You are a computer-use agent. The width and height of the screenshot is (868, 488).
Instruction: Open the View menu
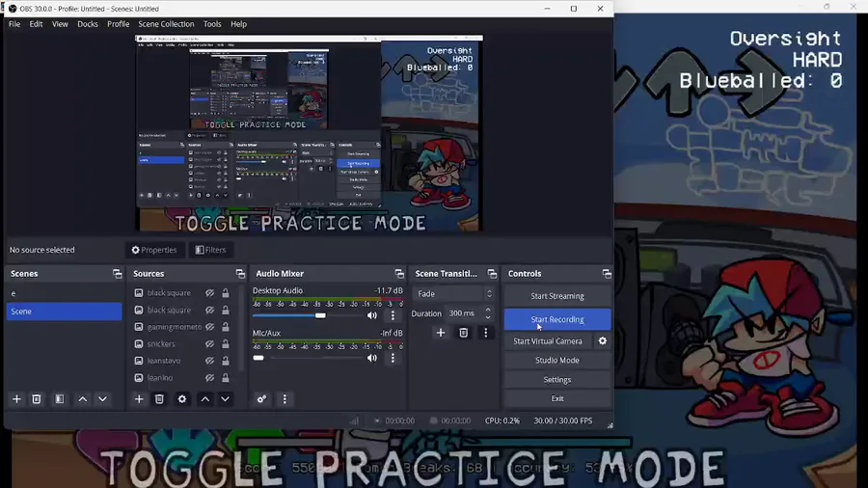60,24
